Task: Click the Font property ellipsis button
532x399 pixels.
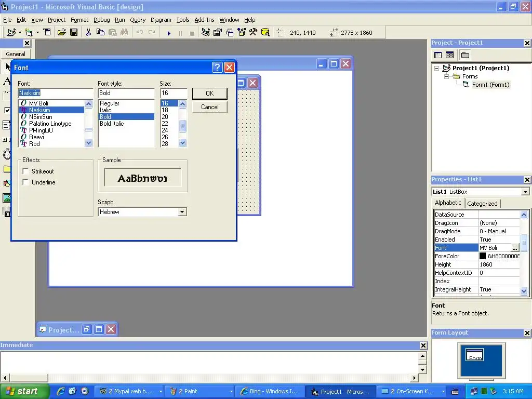Action: click(x=515, y=248)
